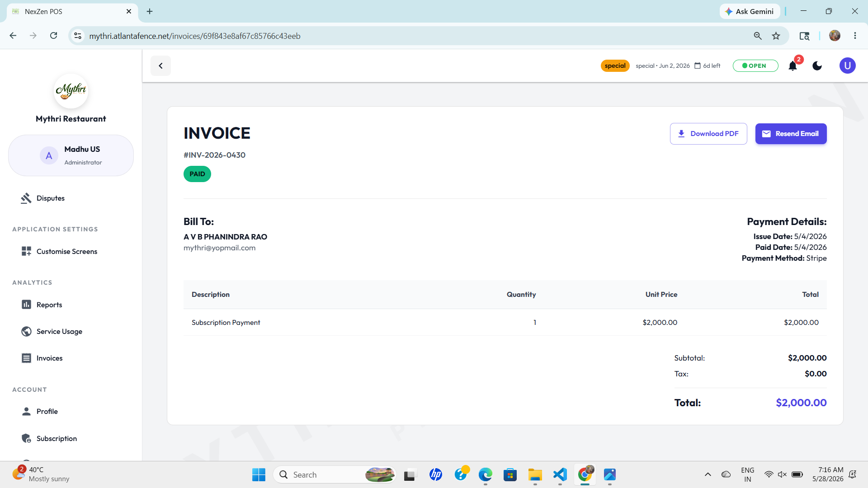Click the Mythri Restaurant logo
Screen dimensions: 868x488
[71, 91]
